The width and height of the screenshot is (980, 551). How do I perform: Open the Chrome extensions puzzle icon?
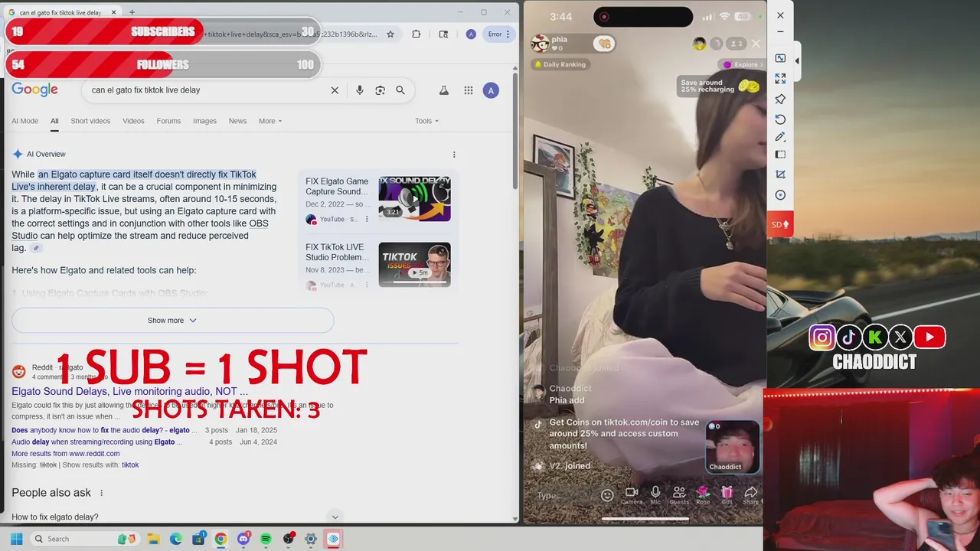tap(416, 34)
